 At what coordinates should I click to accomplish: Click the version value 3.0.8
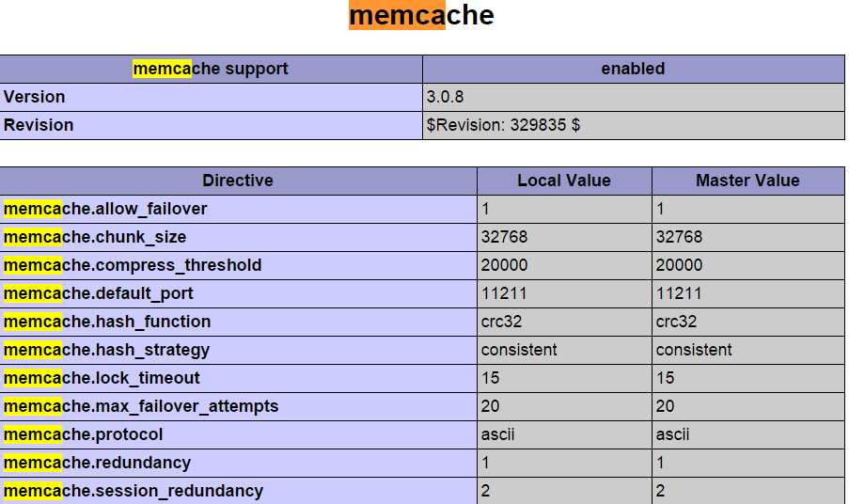(x=445, y=97)
